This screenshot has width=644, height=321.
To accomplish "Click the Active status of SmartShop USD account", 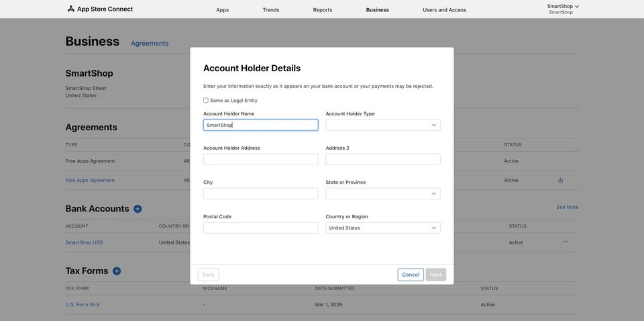I will [516, 242].
